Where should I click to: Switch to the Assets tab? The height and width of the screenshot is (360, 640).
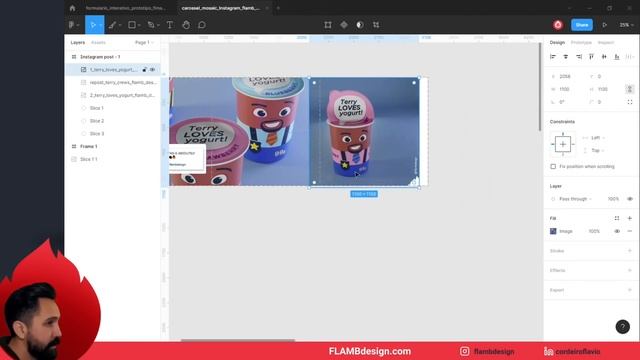pos(98,42)
